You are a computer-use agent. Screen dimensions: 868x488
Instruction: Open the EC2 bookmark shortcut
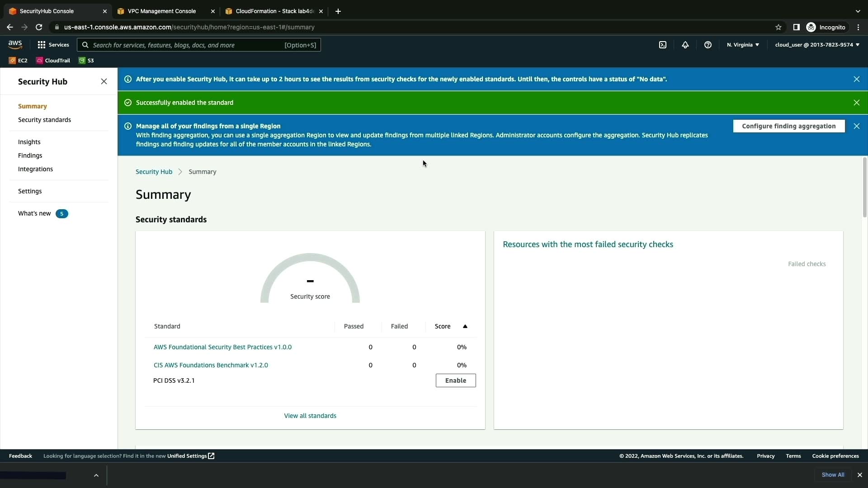point(19,61)
